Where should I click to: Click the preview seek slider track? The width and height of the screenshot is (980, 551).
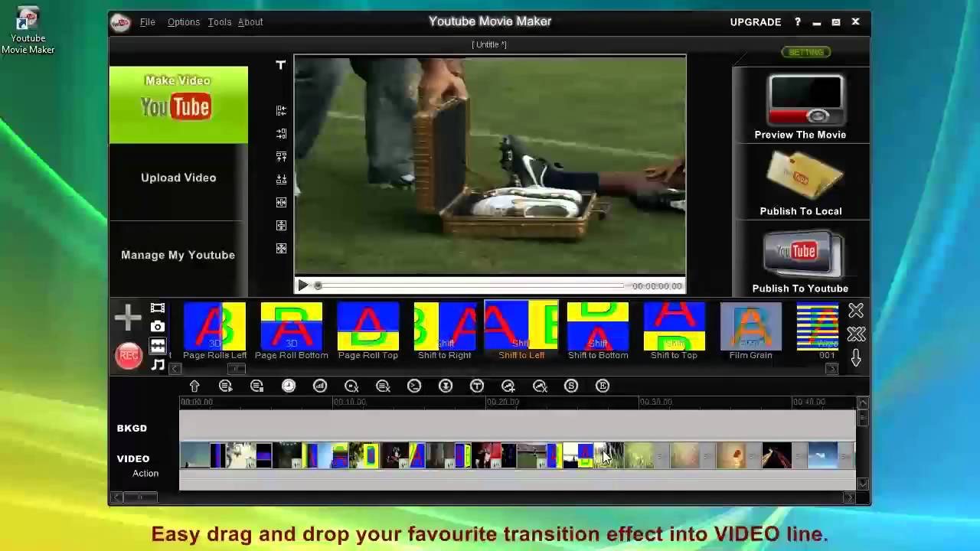pos(471,286)
